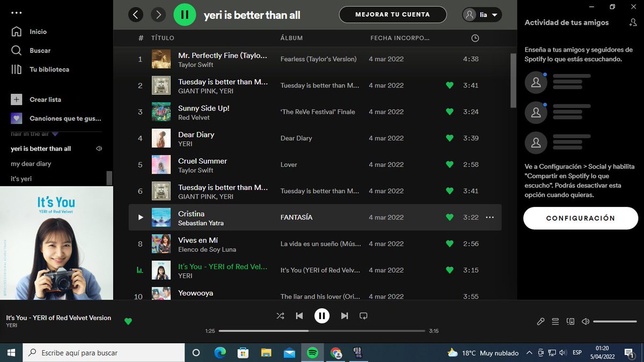This screenshot has height=362, width=644.
Task: Toggle heart in now playing bar
Action: 128,321
